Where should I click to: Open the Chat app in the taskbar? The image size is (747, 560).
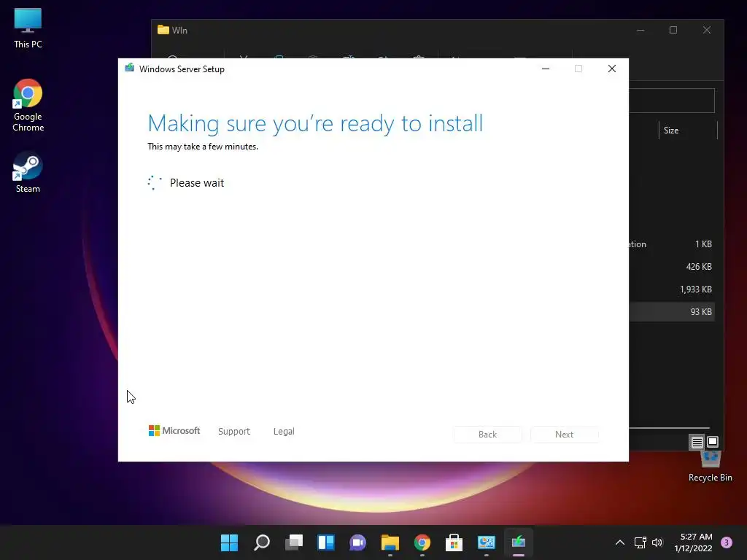357,542
